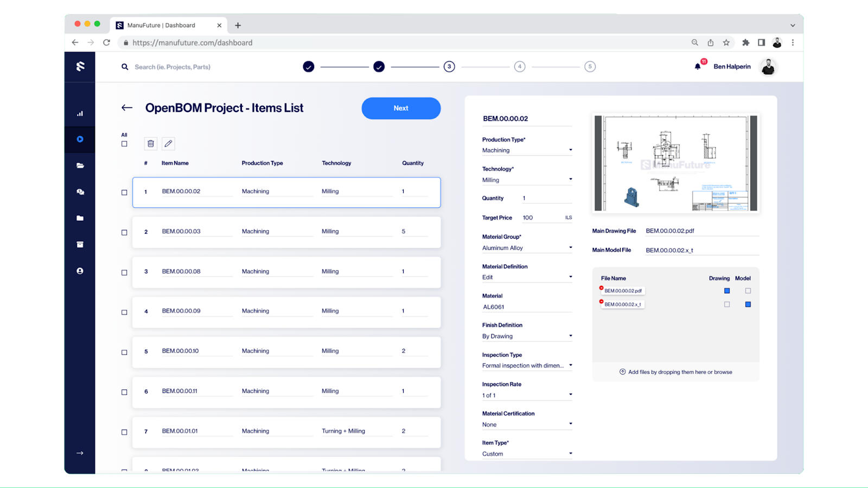The image size is (868, 488).
Task: Toggle Model checkbox for BEM.00.00.02.x_t
Action: click(x=748, y=304)
